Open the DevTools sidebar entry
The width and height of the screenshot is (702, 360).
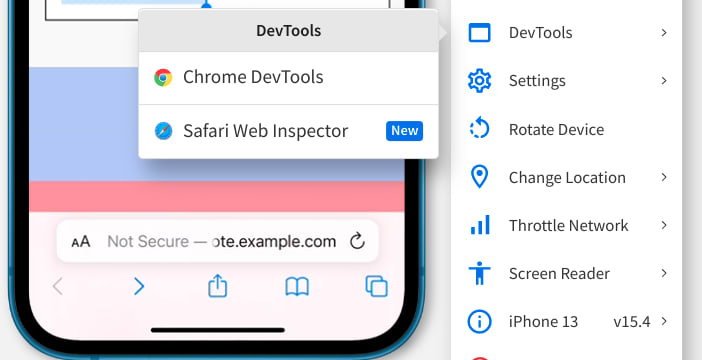pos(566,33)
